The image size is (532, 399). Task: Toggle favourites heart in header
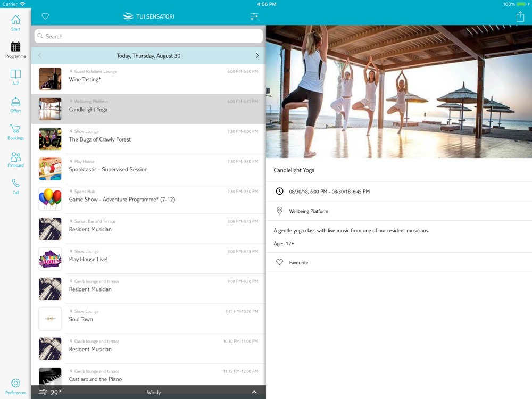click(x=45, y=16)
